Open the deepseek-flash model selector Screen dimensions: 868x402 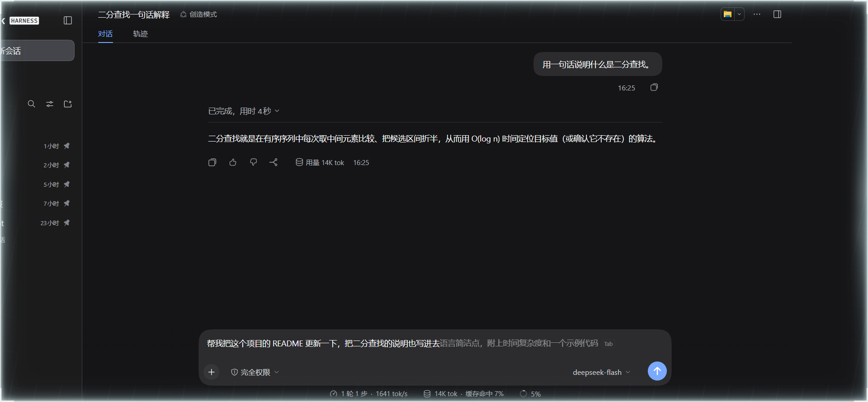coord(601,372)
